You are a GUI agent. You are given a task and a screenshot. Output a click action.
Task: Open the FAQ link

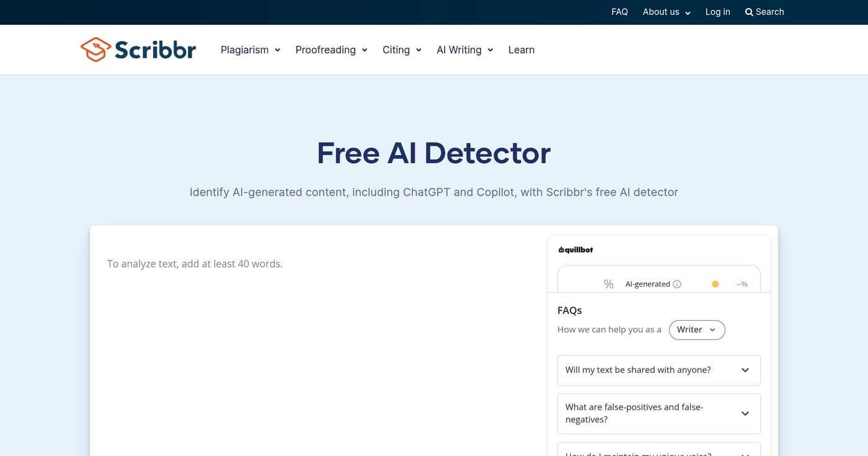[619, 12]
